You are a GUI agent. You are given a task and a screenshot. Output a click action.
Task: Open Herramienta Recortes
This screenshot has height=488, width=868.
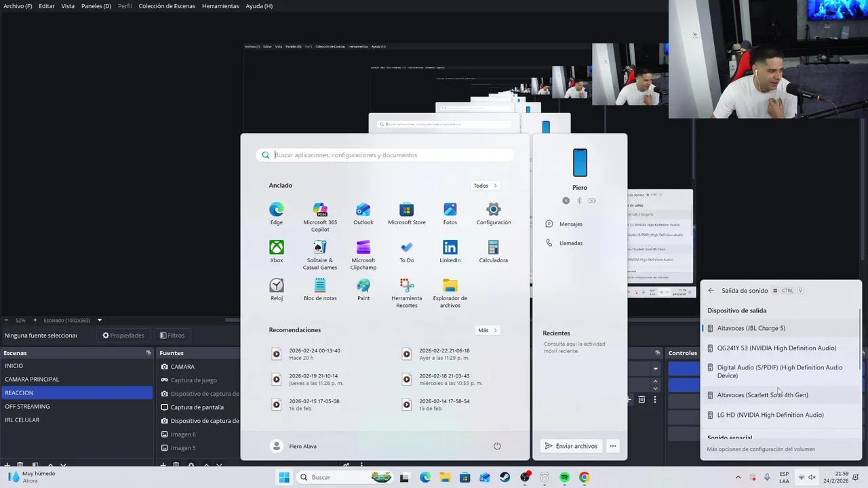tap(406, 292)
